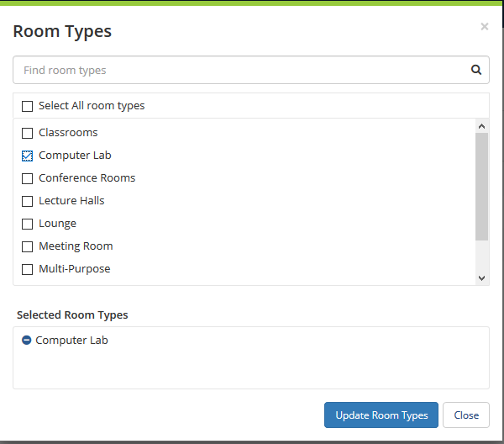Toggle the Lounge checkbox
The width and height of the screenshot is (504, 444).
[28, 224]
